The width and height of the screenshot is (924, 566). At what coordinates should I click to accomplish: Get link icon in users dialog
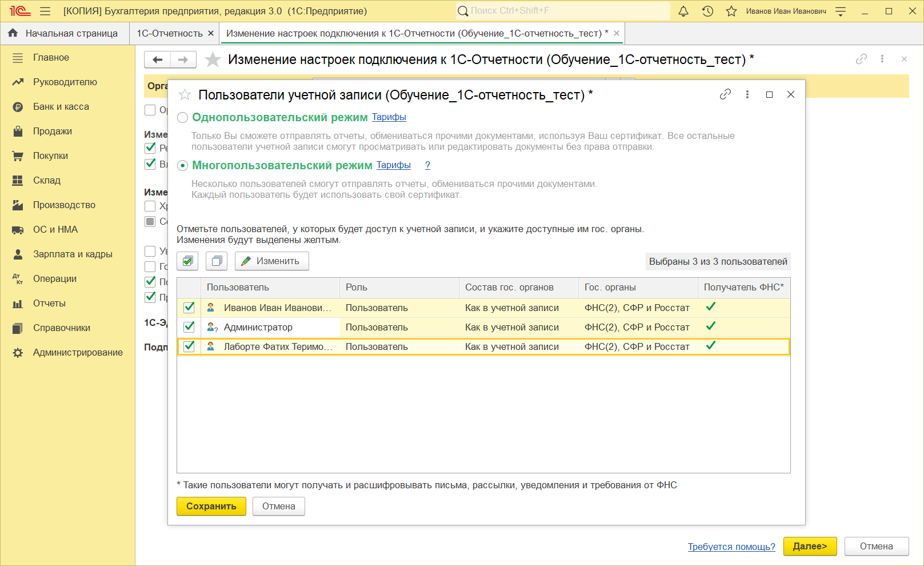[x=725, y=94]
